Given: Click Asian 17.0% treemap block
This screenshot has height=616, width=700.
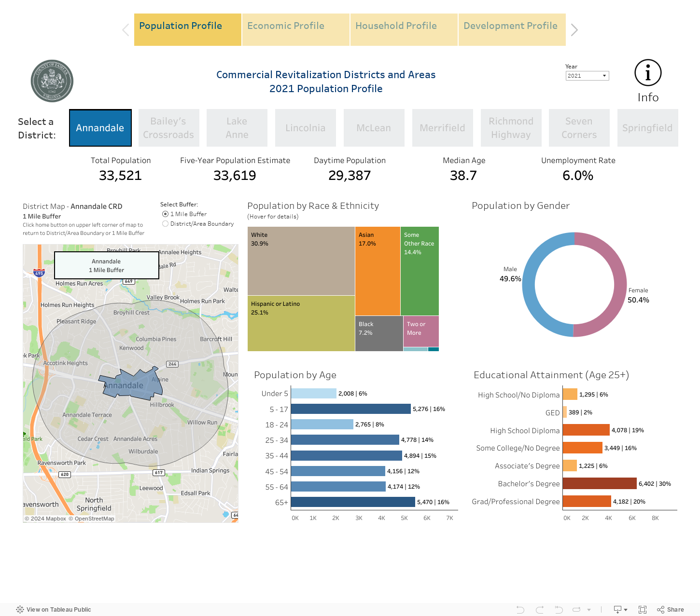Looking at the screenshot, I should click(378, 271).
